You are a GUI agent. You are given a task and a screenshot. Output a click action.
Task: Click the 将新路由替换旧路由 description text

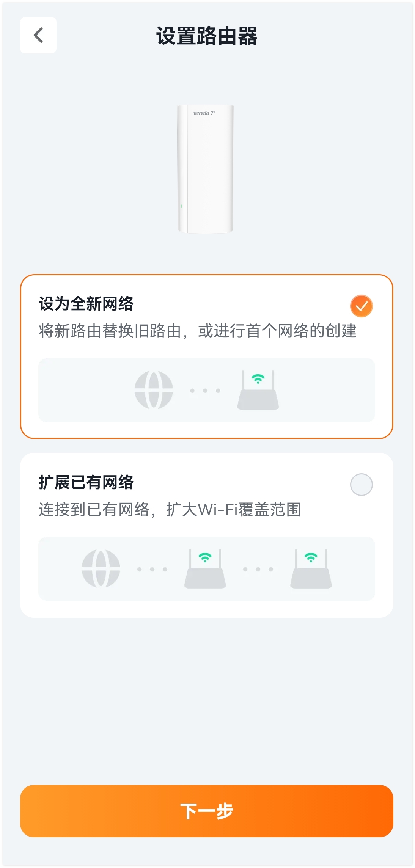(197, 331)
